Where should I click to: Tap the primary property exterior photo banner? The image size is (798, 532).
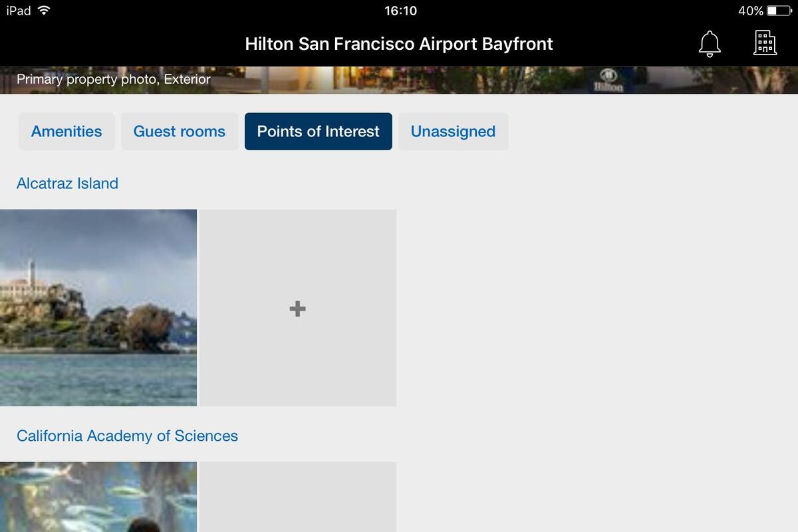(399, 80)
